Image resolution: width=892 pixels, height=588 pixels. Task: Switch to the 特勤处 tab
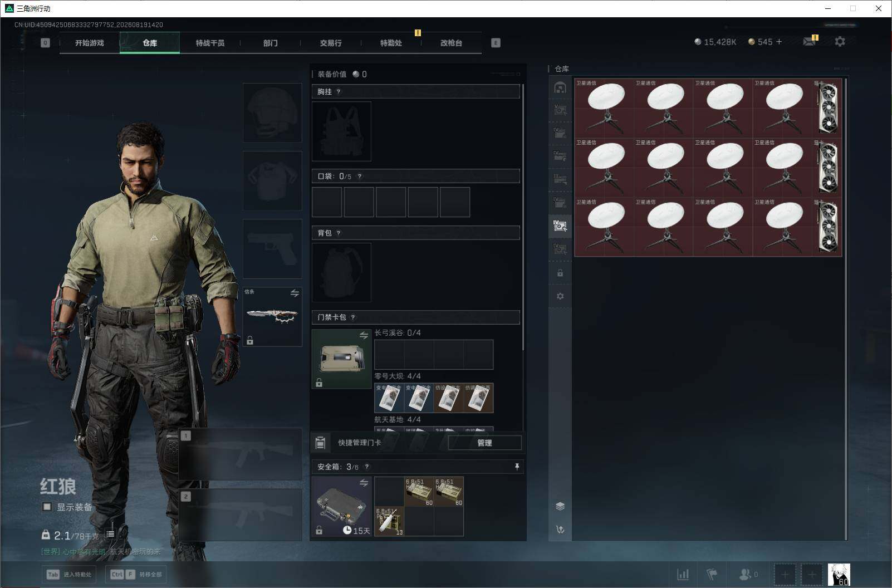tap(391, 43)
